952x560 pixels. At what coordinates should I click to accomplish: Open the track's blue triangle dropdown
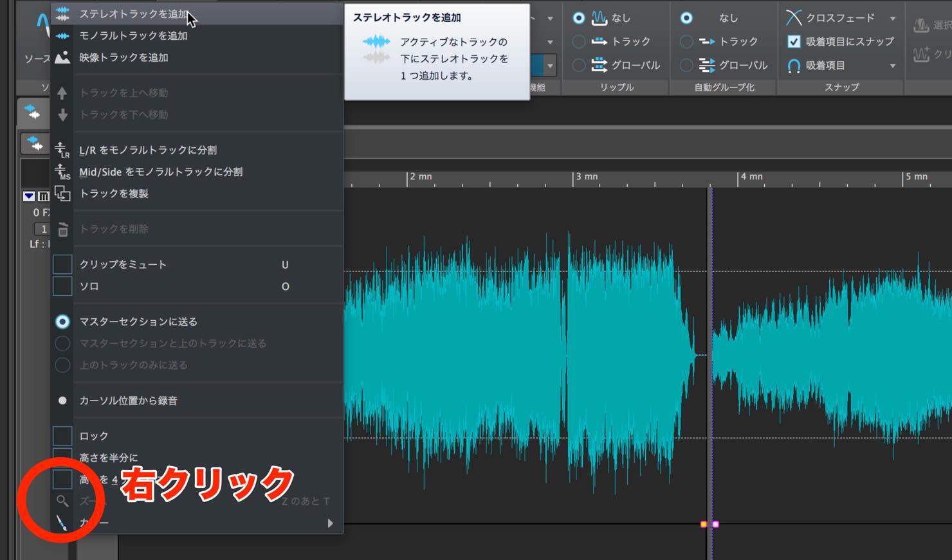click(x=29, y=196)
